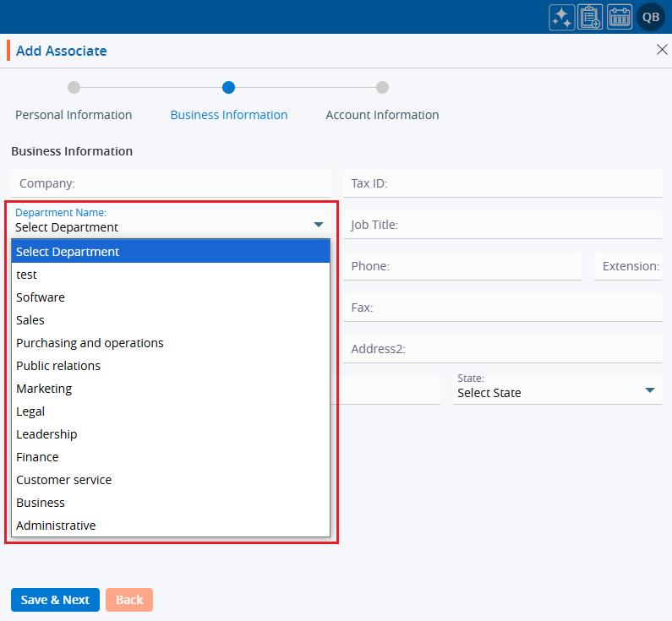Choose Software from department list
Screen dimensions: 672x621
click(41, 297)
